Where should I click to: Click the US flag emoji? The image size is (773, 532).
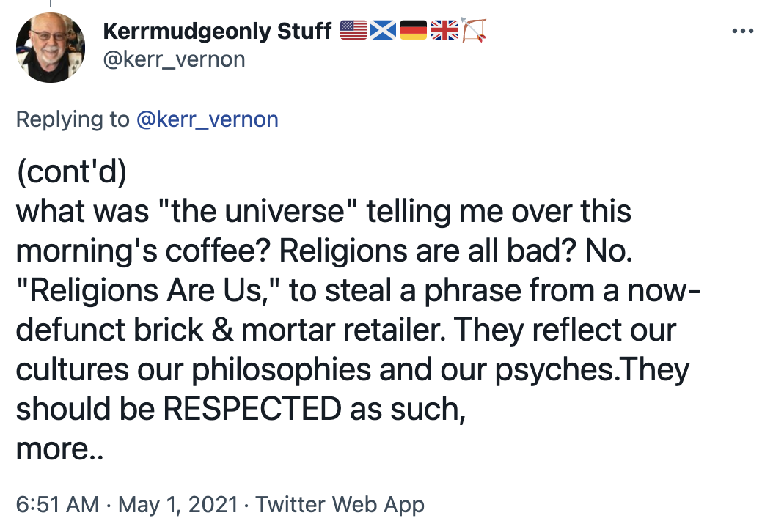(353, 31)
